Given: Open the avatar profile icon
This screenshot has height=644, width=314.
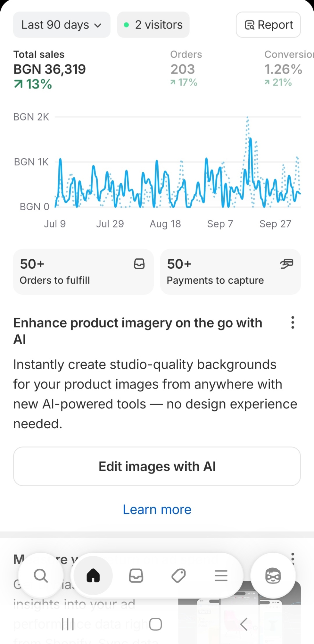Looking at the screenshot, I should 273,576.
